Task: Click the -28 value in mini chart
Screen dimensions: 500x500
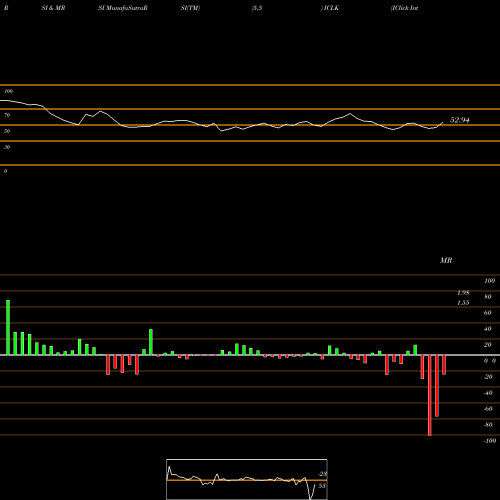Action: tap(322, 474)
